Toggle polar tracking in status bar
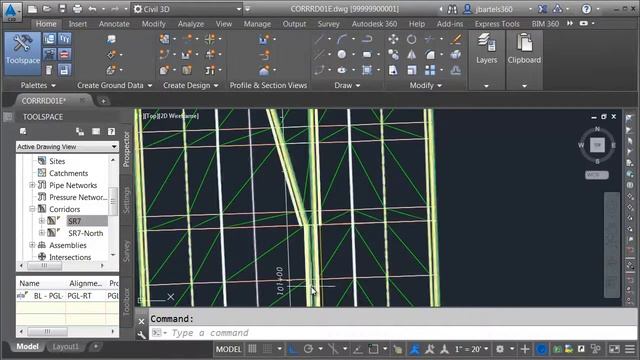 (x=308, y=349)
